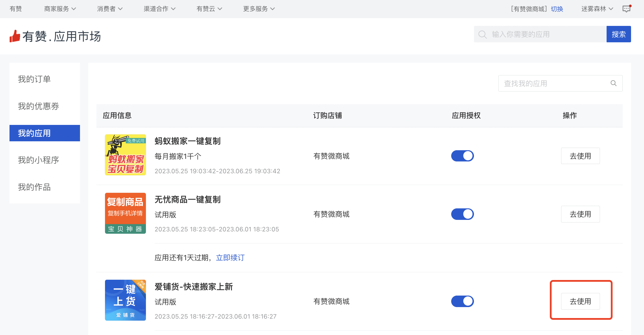644x335 pixels.
Task: Click the 操作 column header
Action: point(570,115)
